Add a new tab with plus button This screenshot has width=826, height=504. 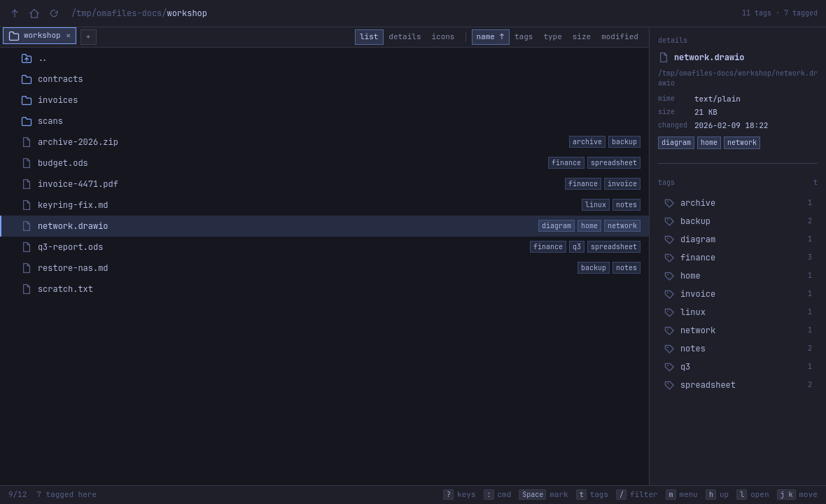[88, 37]
